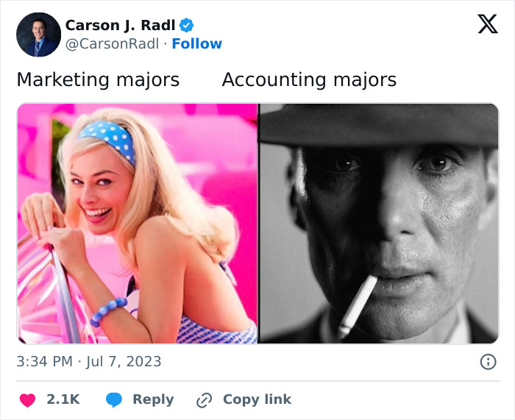Open the 3:34 PM time link
The width and height of the screenshot is (515, 420).
tap(45, 361)
